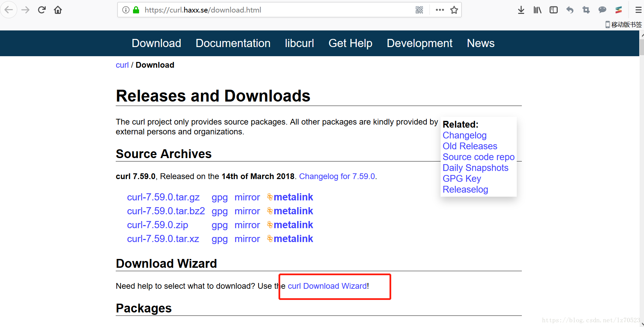Open the curl Download Wizard link
The width and height of the screenshot is (644, 327).
[327, 286]
